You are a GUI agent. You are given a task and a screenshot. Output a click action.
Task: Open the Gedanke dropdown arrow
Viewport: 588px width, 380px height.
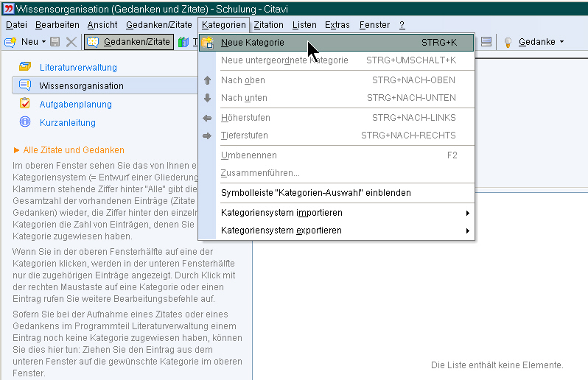pyautogui.click(x=561, y=42)
